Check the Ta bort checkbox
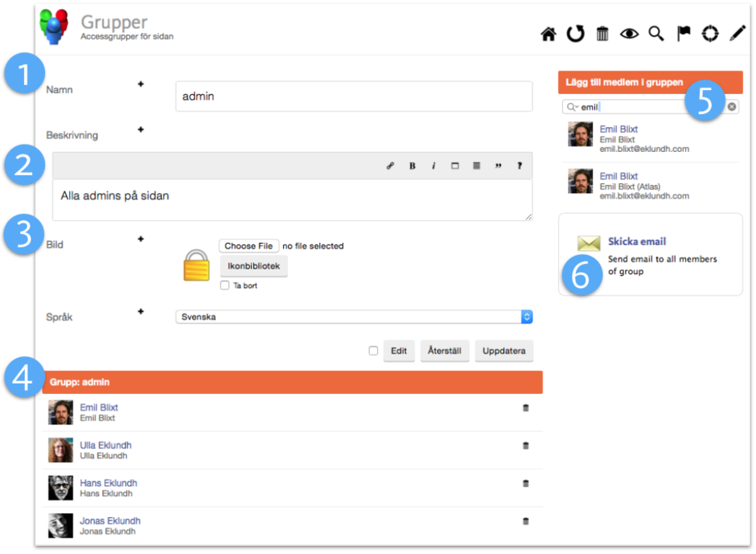 (x=225, y=285)
